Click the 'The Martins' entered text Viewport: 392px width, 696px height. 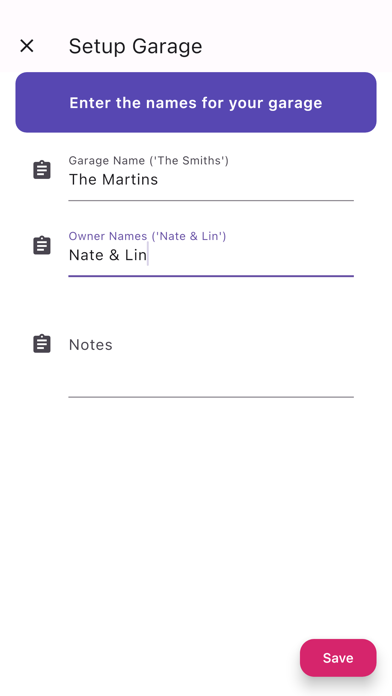(x=113, y=180)
